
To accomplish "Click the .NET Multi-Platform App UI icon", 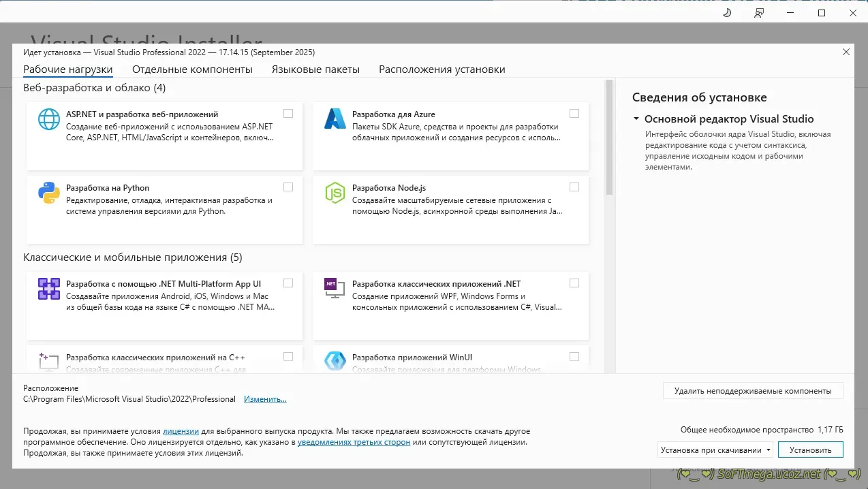I will (49, 289).
